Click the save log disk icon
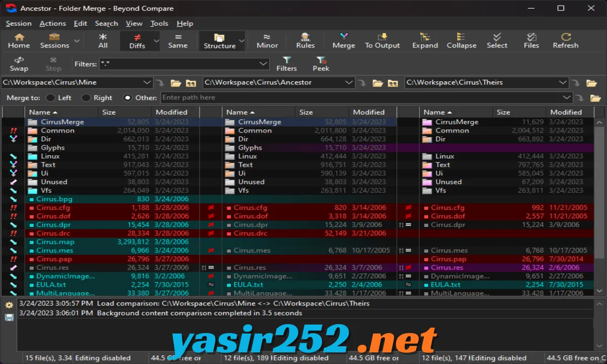 [9, 317]
